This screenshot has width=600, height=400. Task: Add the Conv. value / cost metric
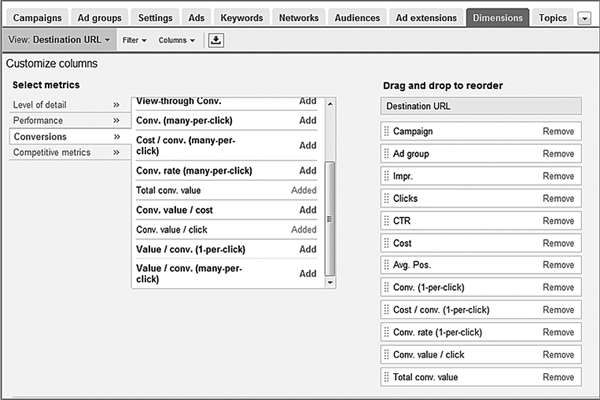pyautogui.click(x=308, y=210)
